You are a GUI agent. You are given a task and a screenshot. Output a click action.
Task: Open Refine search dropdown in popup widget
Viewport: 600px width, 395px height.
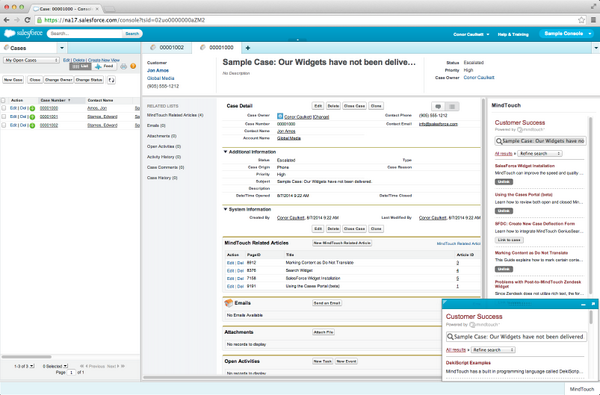(493, 350)
